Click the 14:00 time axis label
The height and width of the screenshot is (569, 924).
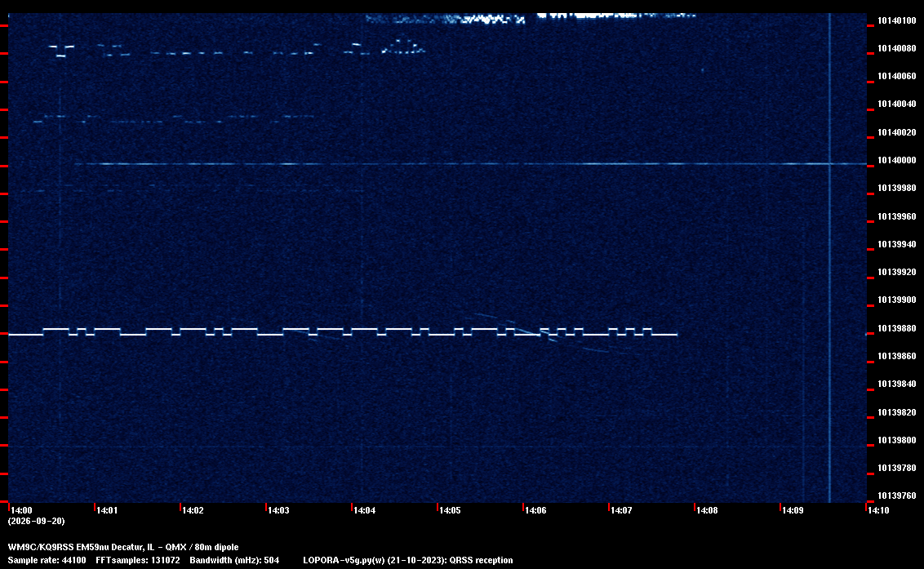(x=22, y=510)
